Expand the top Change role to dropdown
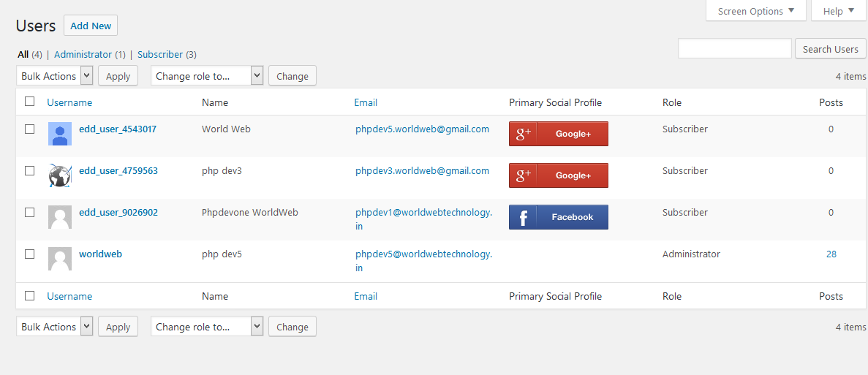Viewport: 868px width, 375px height. (207, 76)
